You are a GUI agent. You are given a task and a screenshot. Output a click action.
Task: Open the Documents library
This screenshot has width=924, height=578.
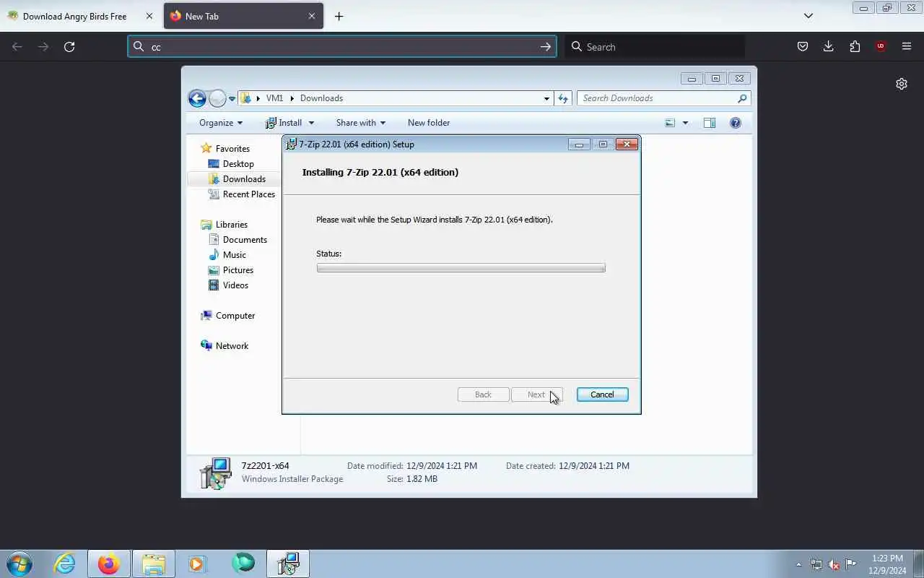tap(245, 240)
